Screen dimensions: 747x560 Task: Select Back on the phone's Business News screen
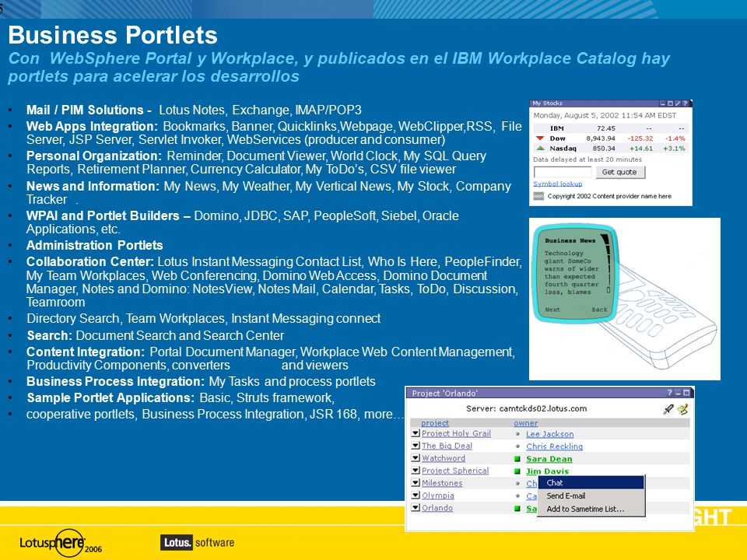(599, 310)
